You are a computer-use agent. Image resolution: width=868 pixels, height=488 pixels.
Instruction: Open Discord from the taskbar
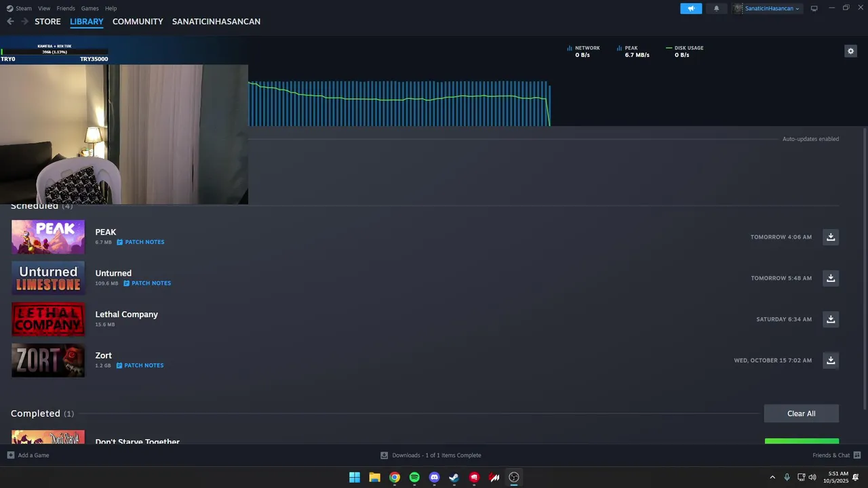tap(435, 477)
